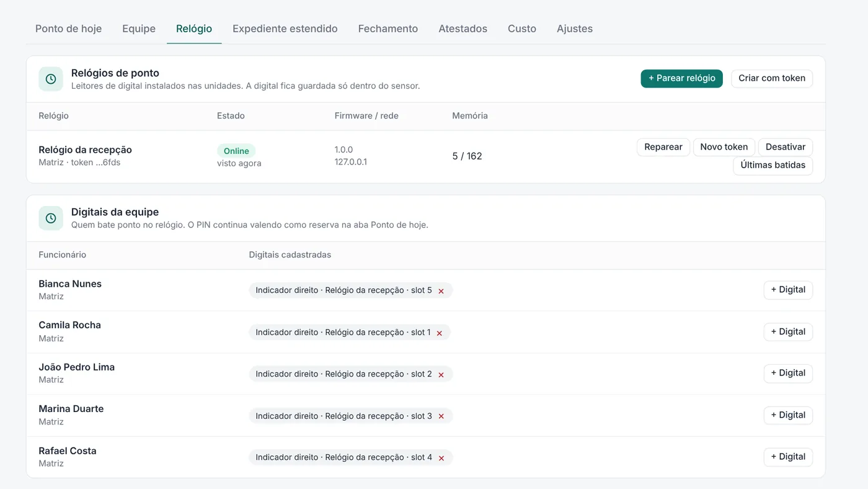Viewport: 868px width, 489px height.
Task: Switch to the Equipe tab
Action: (139, 29)
